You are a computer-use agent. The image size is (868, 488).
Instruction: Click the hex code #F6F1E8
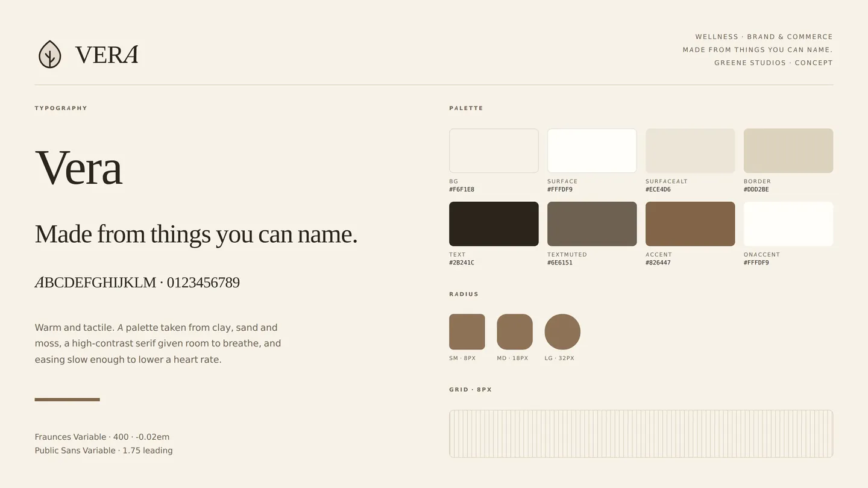(462, 190)
